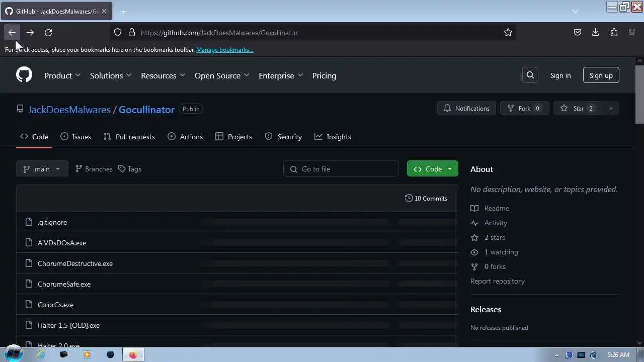
Task: Open ChorumeDestructive.exe file
Action: click(75, 263)
